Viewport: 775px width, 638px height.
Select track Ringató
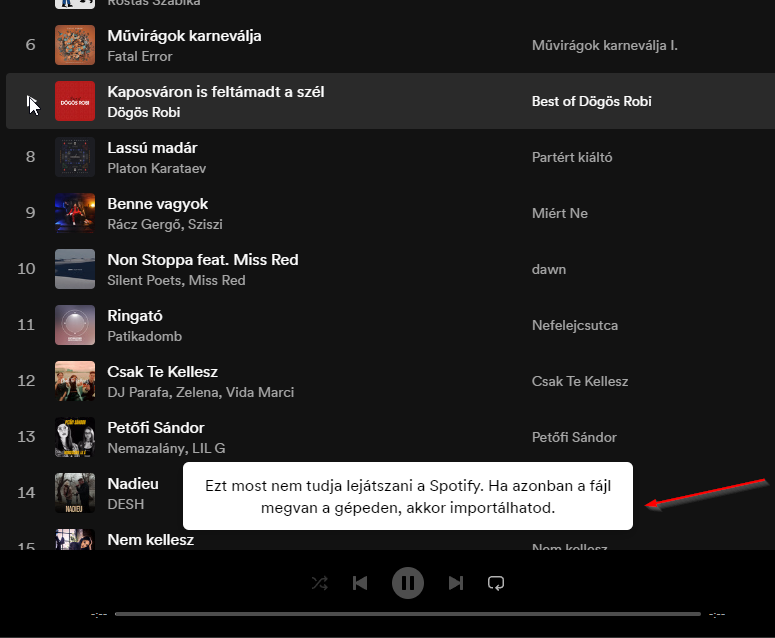point(135,316)
